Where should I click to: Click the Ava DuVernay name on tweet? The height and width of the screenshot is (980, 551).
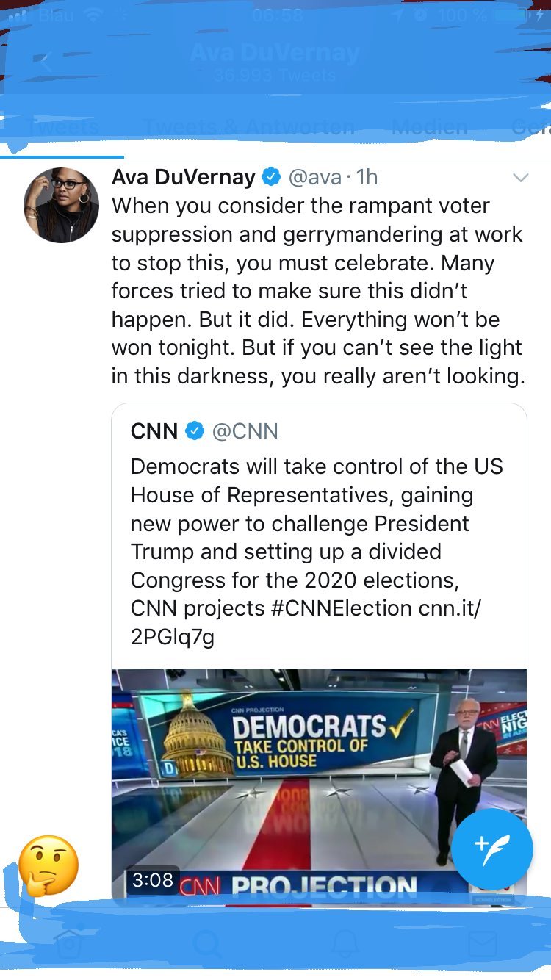click(183, 177)
